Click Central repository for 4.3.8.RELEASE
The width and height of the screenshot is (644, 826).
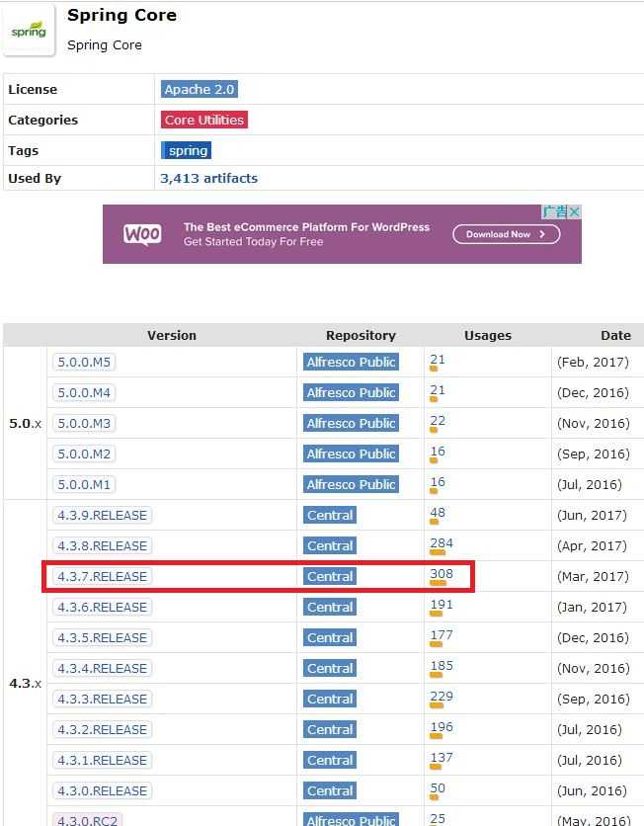tap(330, 545)
